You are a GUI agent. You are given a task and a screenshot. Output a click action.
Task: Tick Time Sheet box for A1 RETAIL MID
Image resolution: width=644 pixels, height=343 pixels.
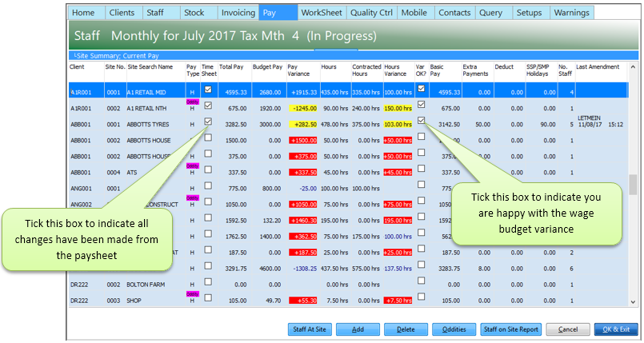pyautogui.click(x=208, y=89)
